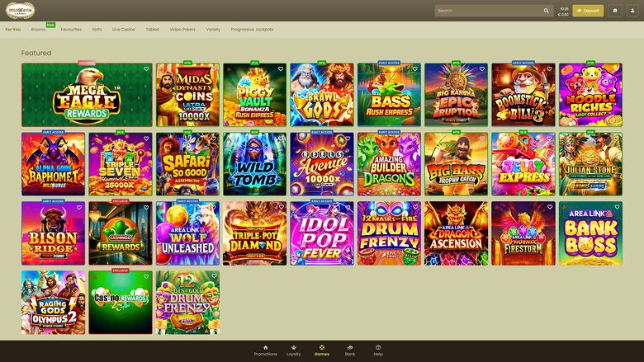
Task: Click the search magnifier icon
Action: pos(547,11)
